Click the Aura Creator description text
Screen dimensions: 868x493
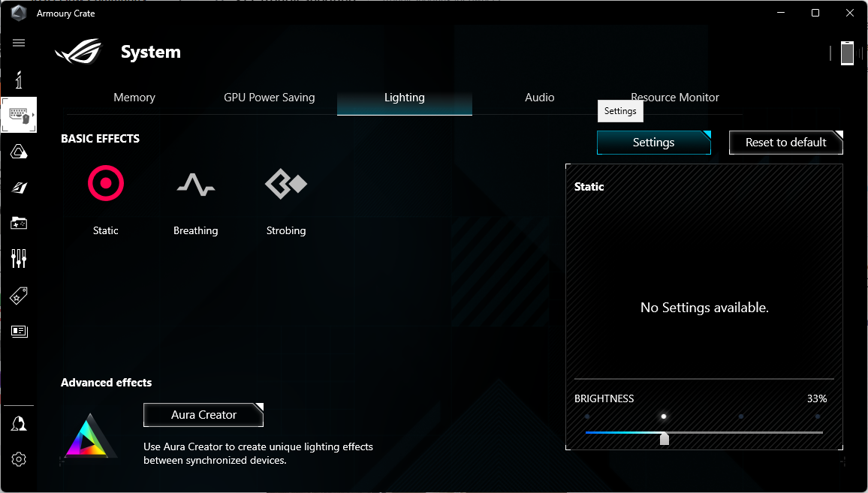tap(258, 453)
